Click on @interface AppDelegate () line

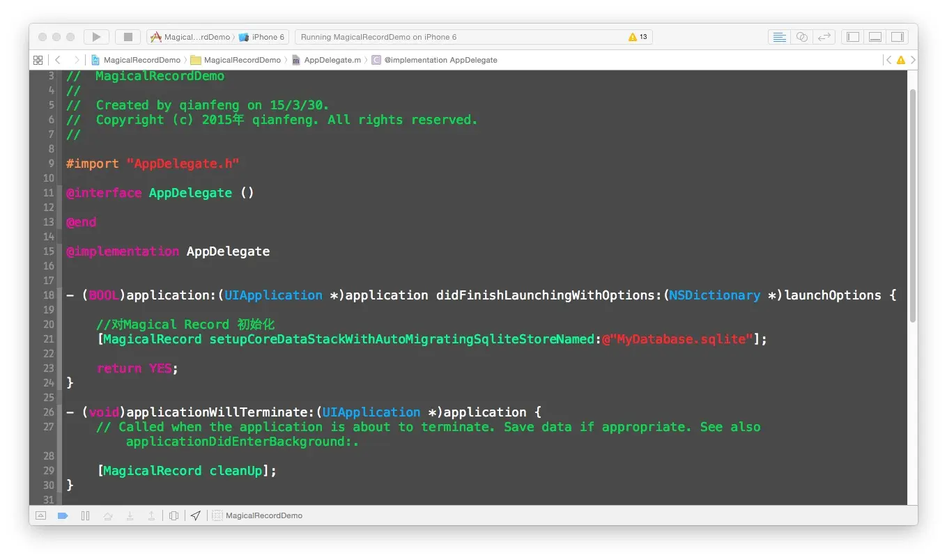coord(160,193)
